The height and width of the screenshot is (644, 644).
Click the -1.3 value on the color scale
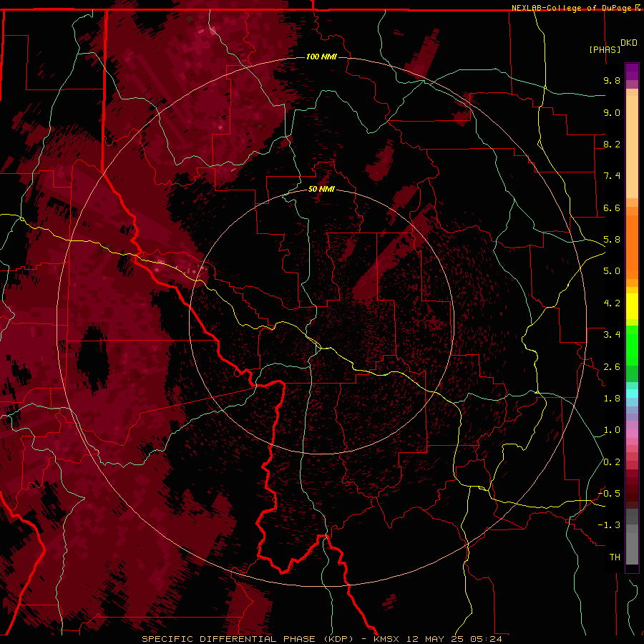(609, 525)
